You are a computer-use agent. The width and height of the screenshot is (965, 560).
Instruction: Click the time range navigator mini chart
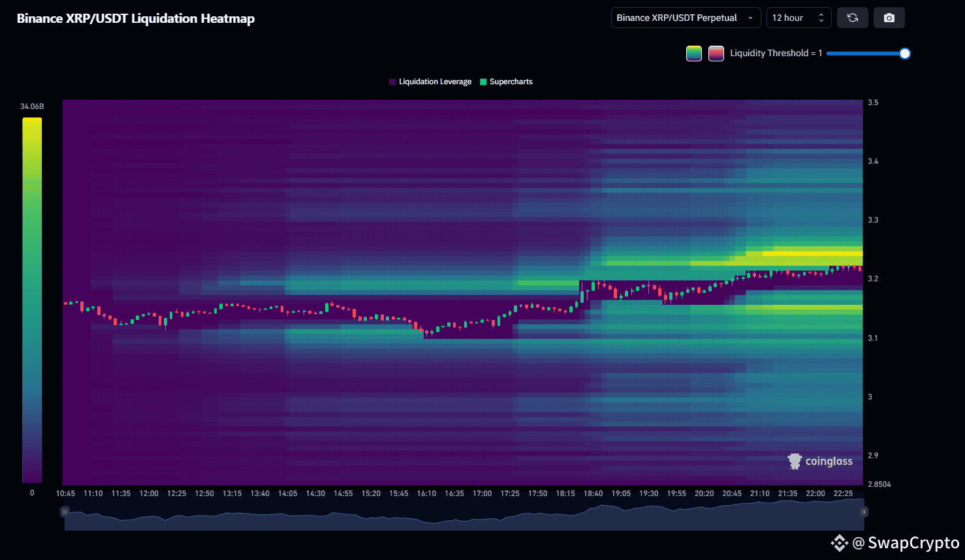464,515
